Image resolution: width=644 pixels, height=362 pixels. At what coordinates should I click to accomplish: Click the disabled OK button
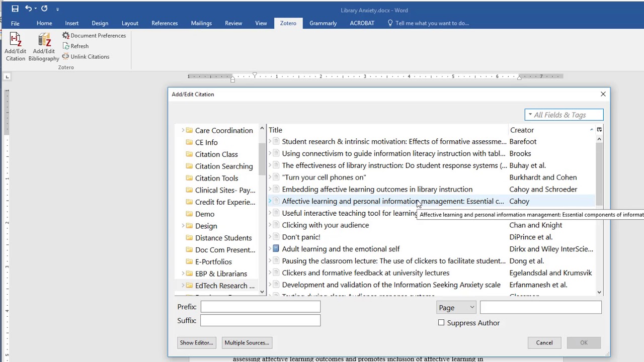(584, 343)
